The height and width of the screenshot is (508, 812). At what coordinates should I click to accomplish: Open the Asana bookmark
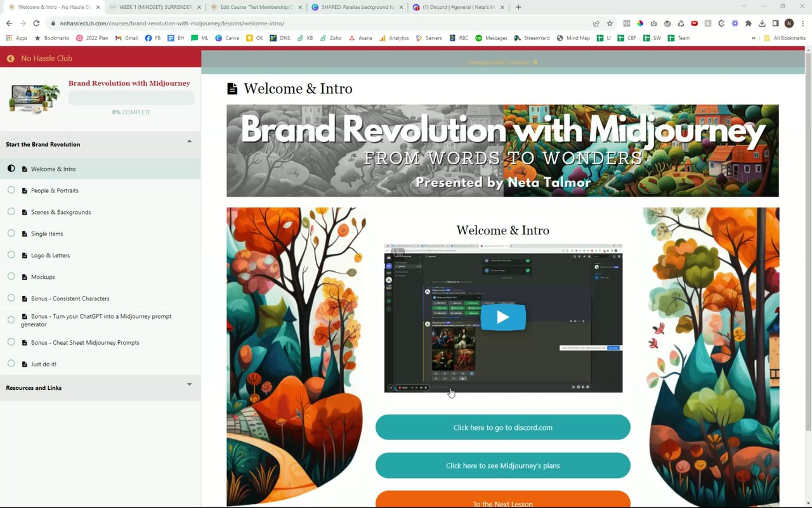(x=360, y=38)
